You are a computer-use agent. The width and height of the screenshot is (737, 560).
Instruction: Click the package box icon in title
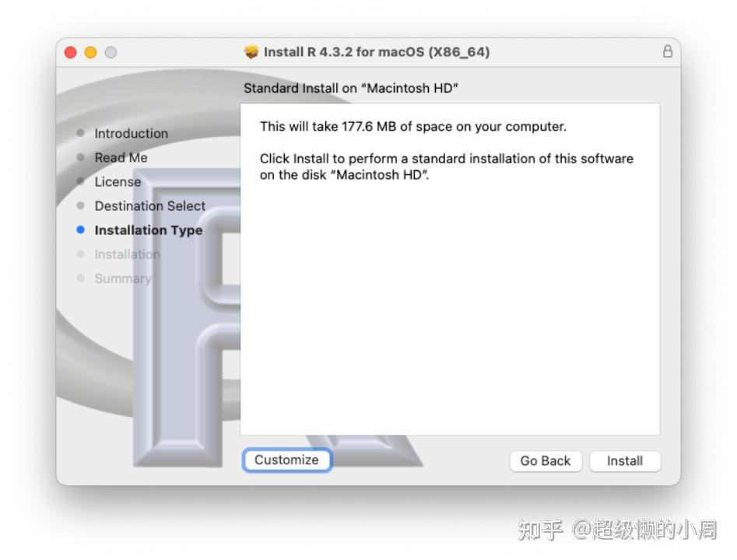tap(251, 51)
